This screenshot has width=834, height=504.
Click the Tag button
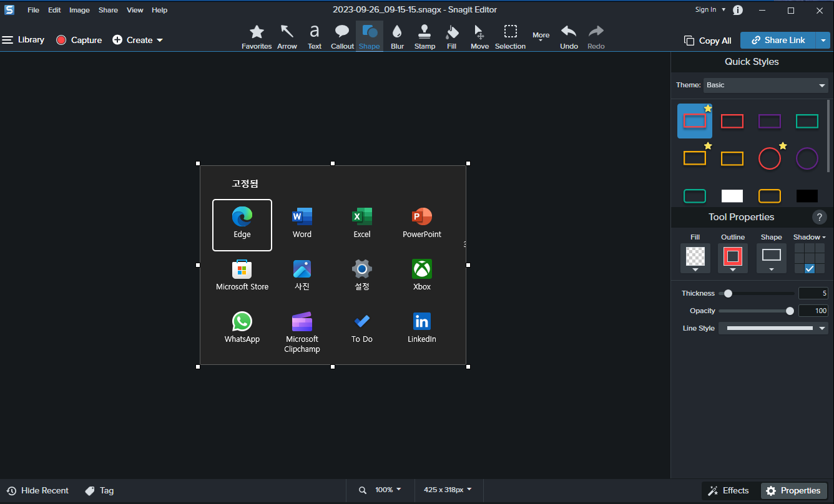pyautogui.click(x=100, y=491)
